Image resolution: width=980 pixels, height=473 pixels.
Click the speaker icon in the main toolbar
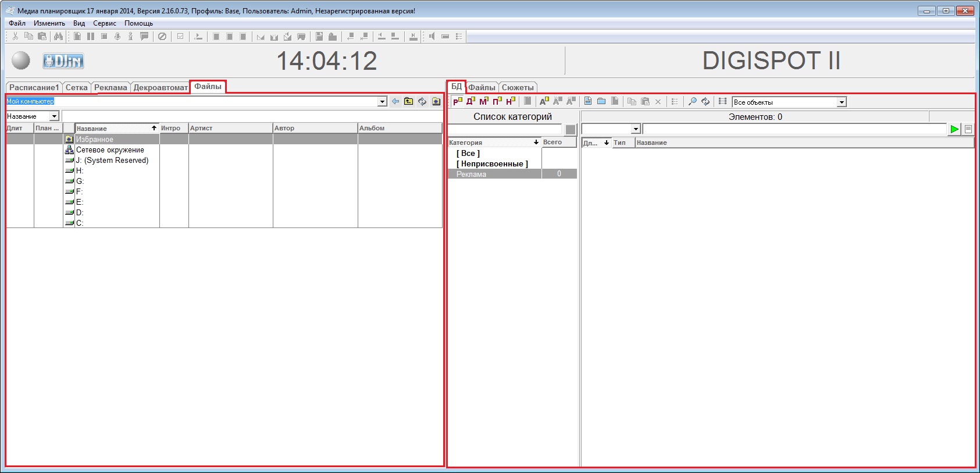(x=432, y=36)
